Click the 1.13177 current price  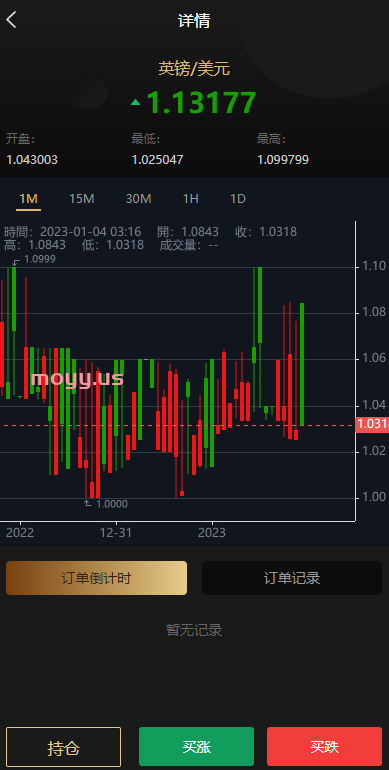[201, 103]
